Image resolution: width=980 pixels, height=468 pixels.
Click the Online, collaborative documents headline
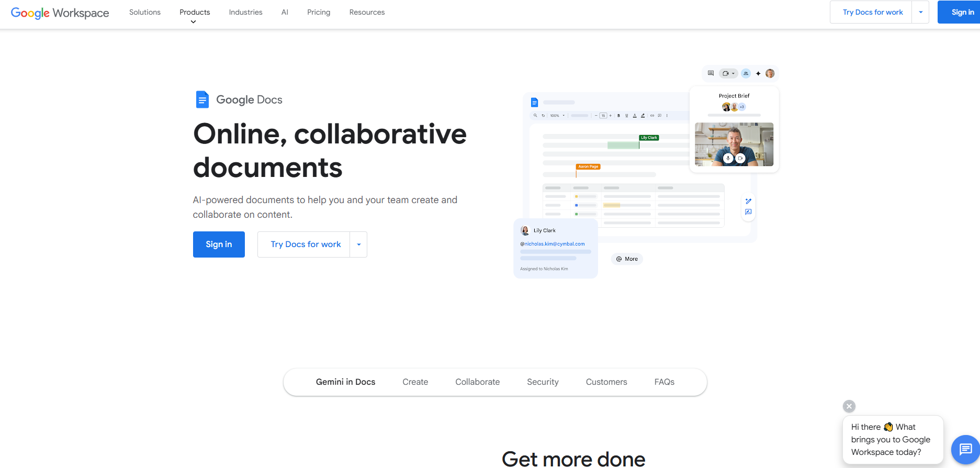tap(330, 150)
